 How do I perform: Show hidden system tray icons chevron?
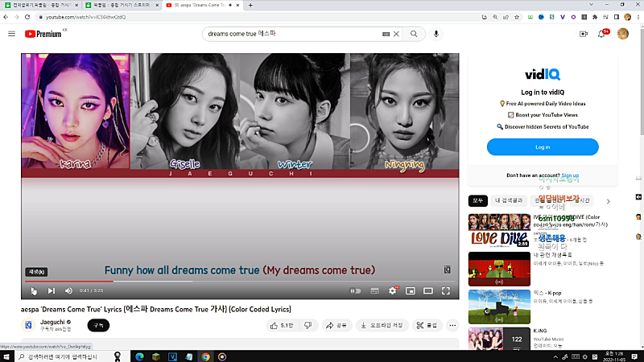tap(555, 357)
